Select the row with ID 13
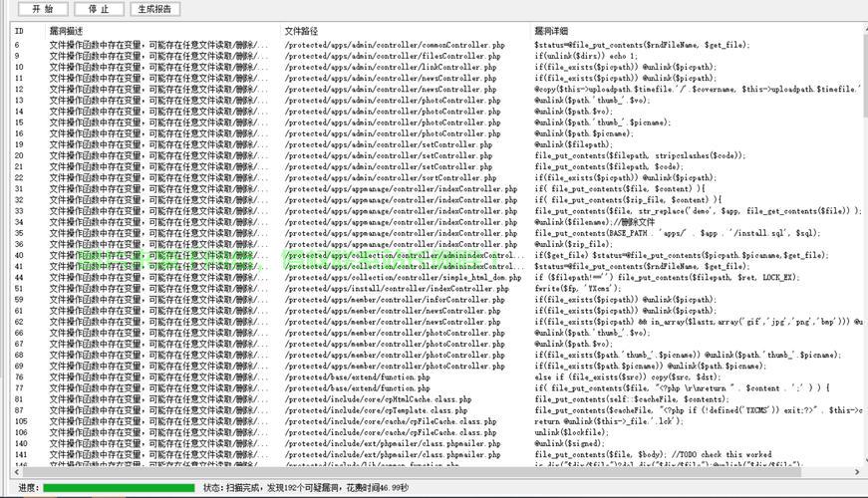868x498 pixels. click(437, 101)
